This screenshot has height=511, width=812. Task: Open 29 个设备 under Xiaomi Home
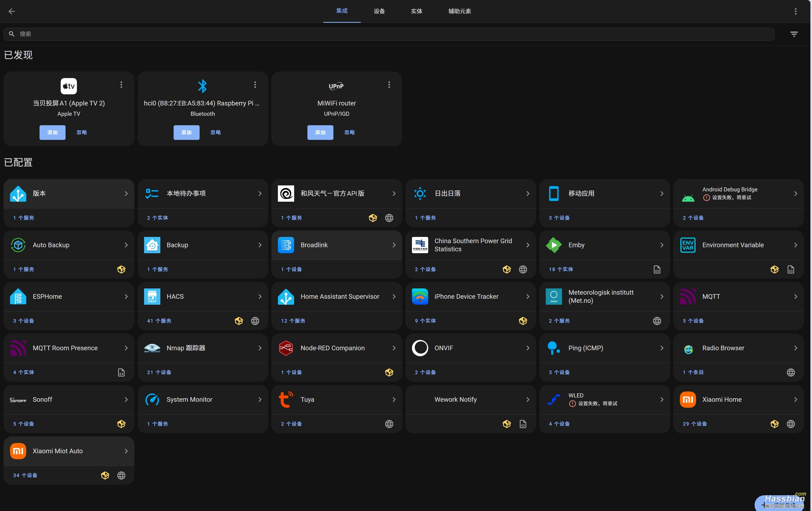point(695,424)
